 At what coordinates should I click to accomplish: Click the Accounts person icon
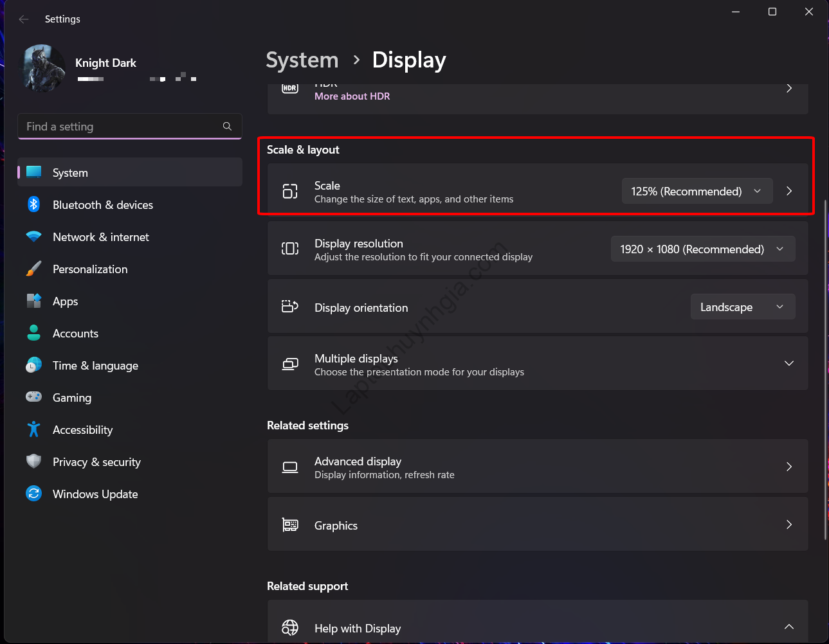[34, 333]
